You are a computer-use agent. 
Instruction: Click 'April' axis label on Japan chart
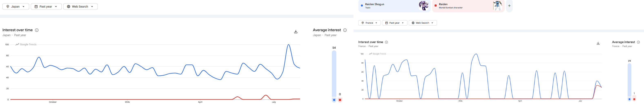[200, 102]
